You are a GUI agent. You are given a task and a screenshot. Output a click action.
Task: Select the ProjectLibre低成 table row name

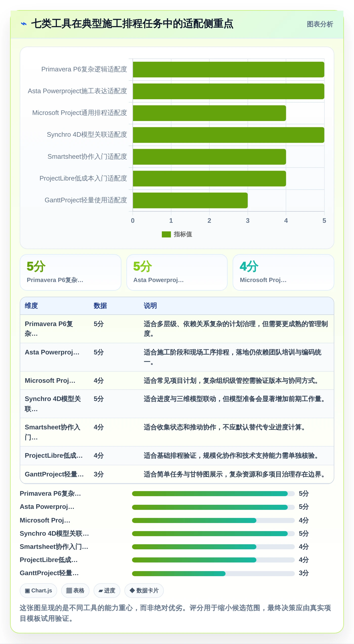click(x=54, y=456)
